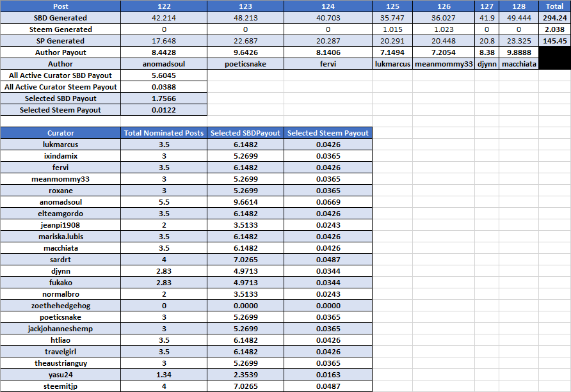Select the 'Post' header cell
571x392 pixels.
[60, 6]
